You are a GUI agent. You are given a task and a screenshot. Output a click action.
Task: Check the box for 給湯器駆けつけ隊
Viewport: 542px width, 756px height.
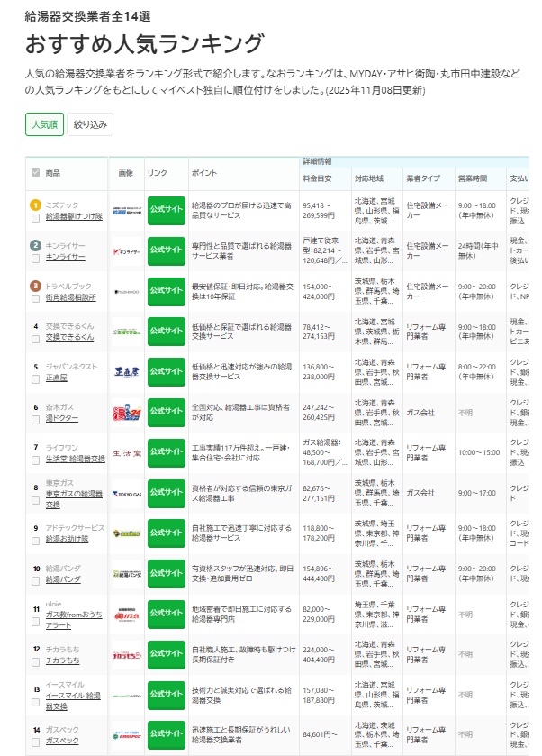click(36, 217)
